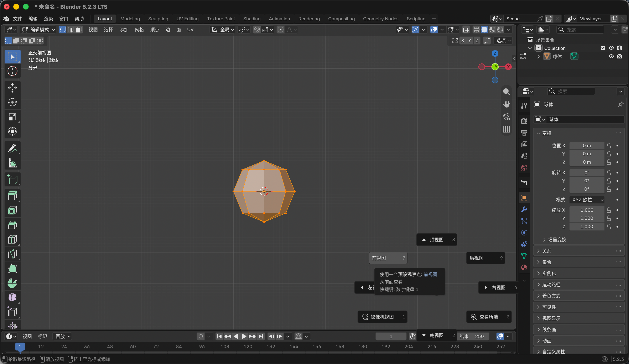This screenshot has height=364, width=629.
Task: Hide 球体 object with eye icon
Action: [611, 56]
